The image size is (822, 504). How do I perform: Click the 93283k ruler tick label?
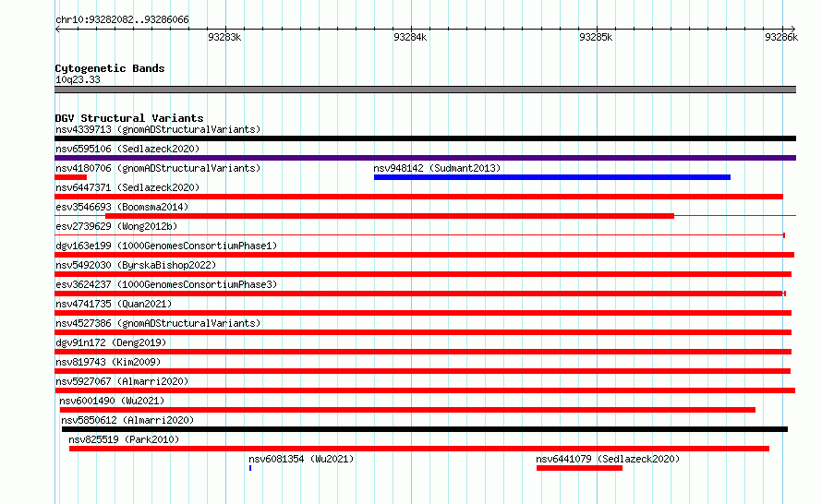(224, 37)
